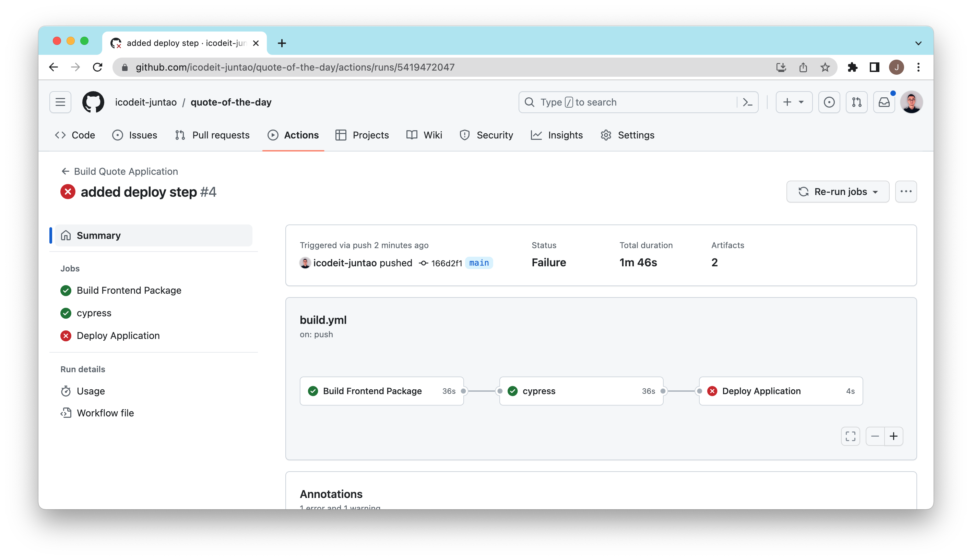Open the issues icon in header
This screenshot has width=972, height=560.
[829, 102]
